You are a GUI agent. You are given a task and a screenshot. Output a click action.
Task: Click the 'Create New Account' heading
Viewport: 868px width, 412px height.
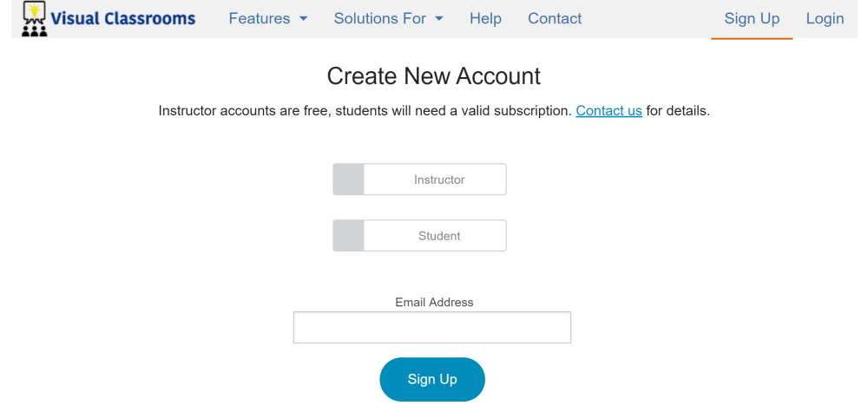click(x=433, y=76)
